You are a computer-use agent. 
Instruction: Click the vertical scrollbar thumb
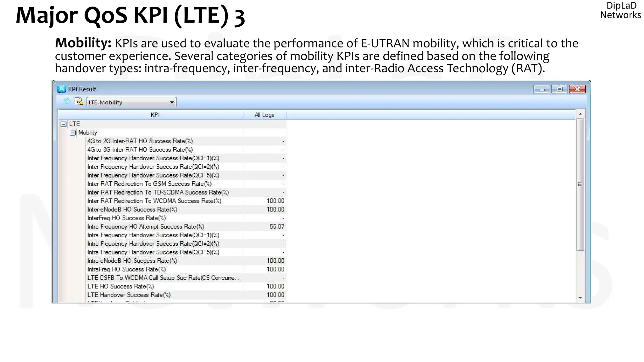coord(580,184)
